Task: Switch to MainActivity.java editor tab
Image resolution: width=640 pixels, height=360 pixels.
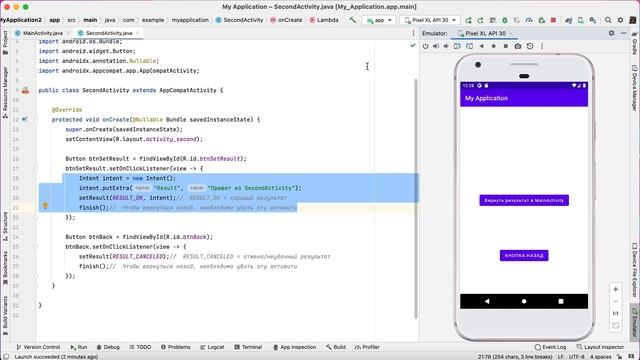Action: point(42,33)
